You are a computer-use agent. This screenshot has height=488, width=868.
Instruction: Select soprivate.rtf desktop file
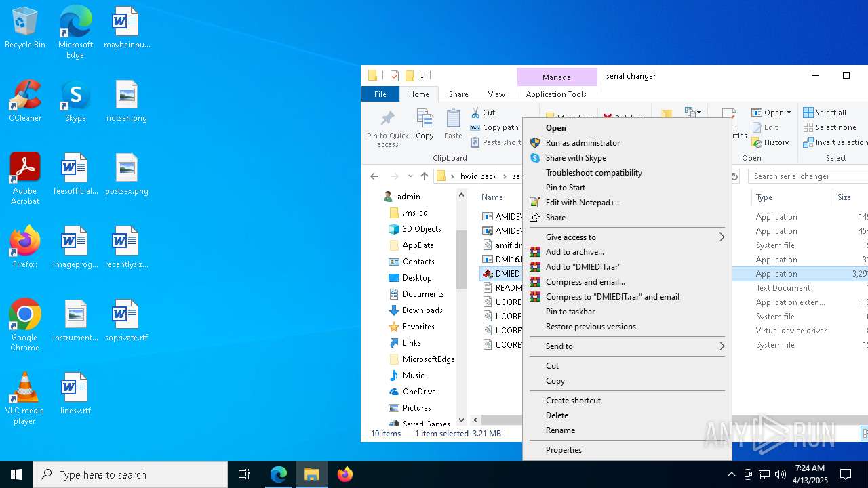[127, 321]
